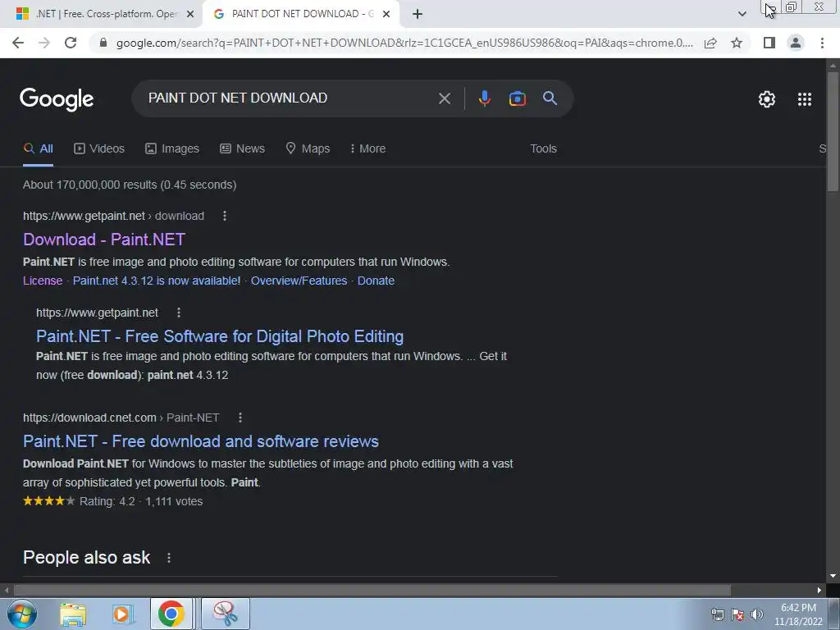Close the .NET Free Cross-platform tab
This screenshot has width=840, height=630.
[x=190, y=15]
